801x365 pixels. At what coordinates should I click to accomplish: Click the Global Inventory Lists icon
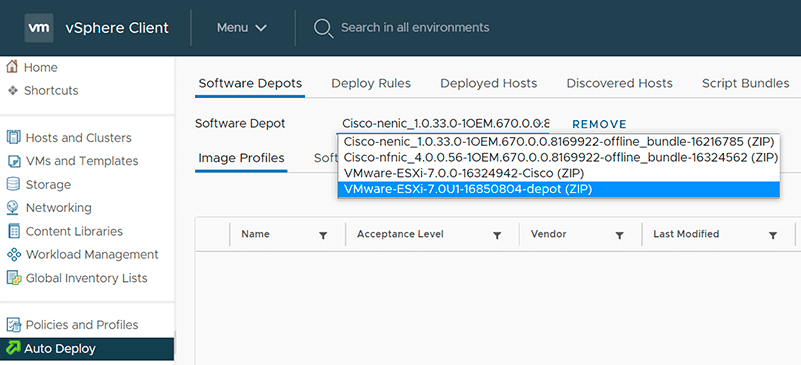click(x=14, y=278)
